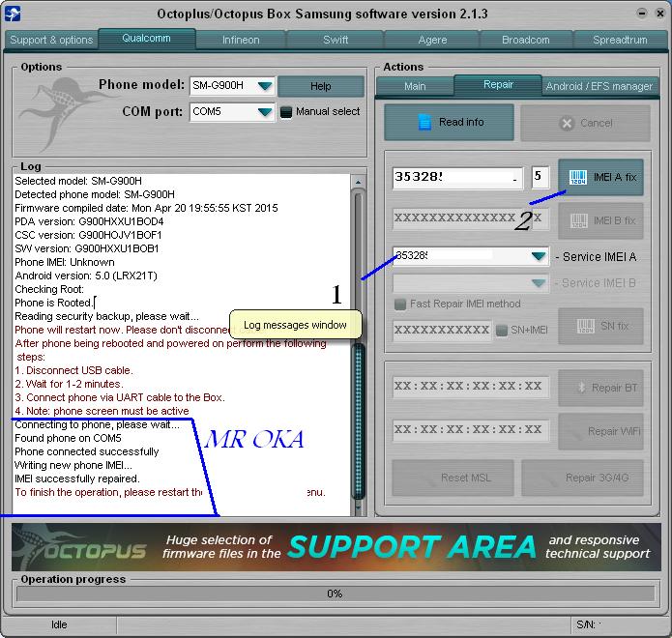
Task: Click log line 'Android version: 5.0 (LRX21T)'
Action: point(86,275)
